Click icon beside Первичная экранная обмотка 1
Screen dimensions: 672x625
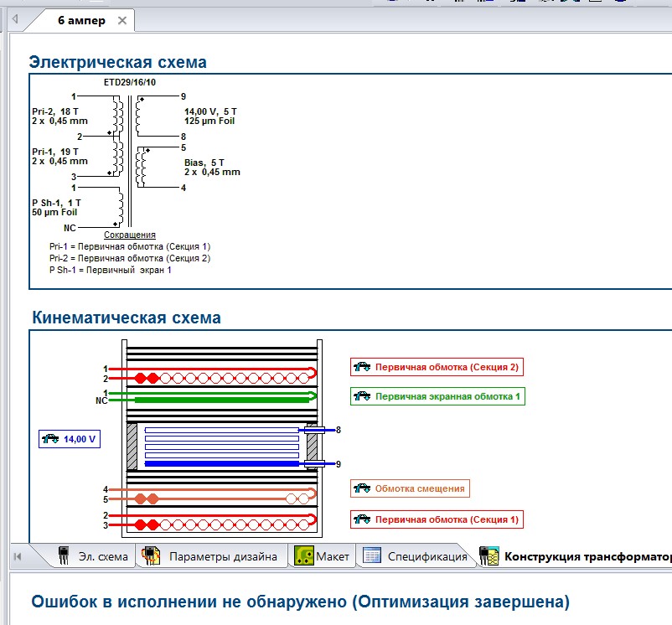(x=363, y=396)
